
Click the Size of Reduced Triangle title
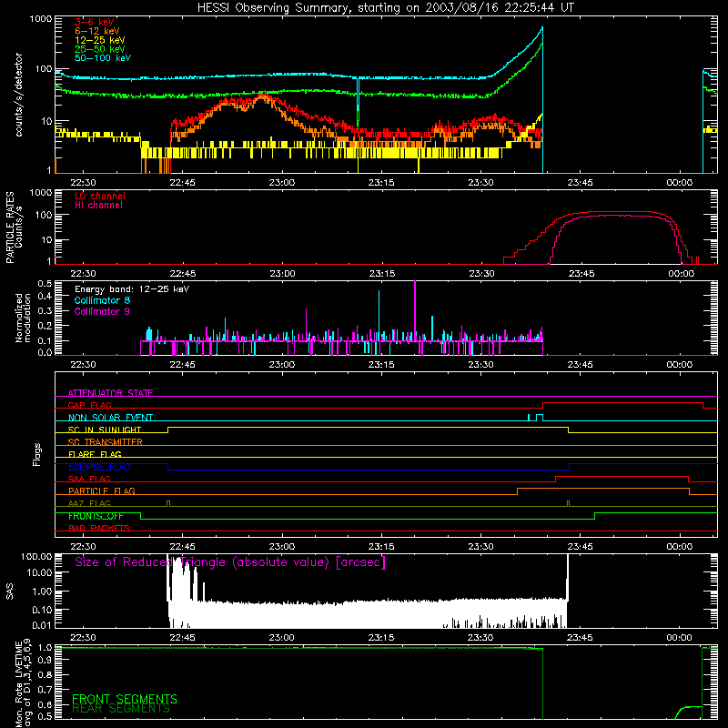coord(230,562)
